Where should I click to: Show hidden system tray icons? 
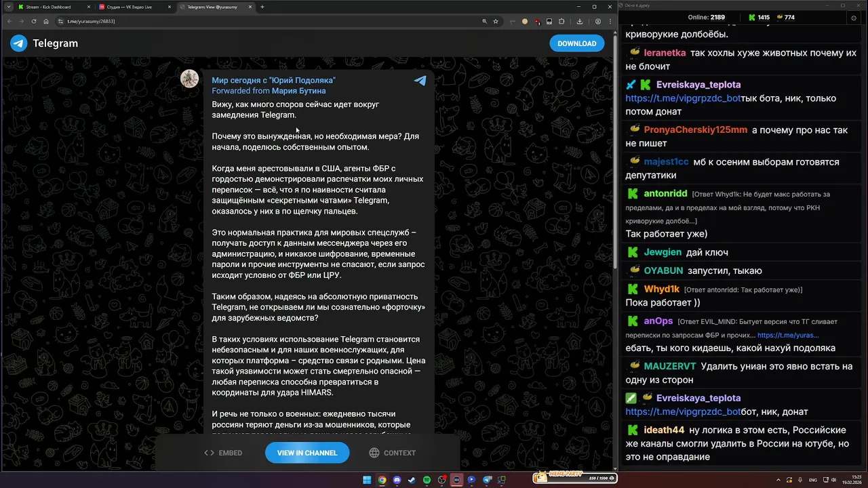point(778,480)
